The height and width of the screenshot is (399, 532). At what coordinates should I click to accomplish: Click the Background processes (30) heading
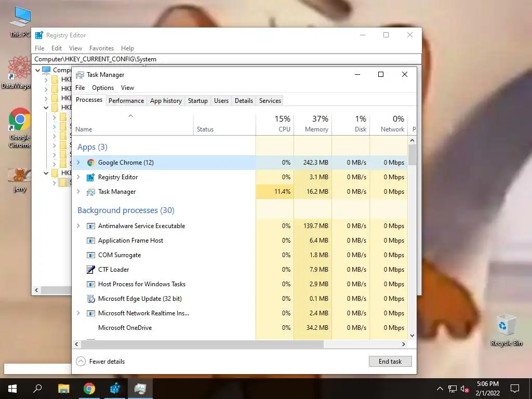pos(126,210)
